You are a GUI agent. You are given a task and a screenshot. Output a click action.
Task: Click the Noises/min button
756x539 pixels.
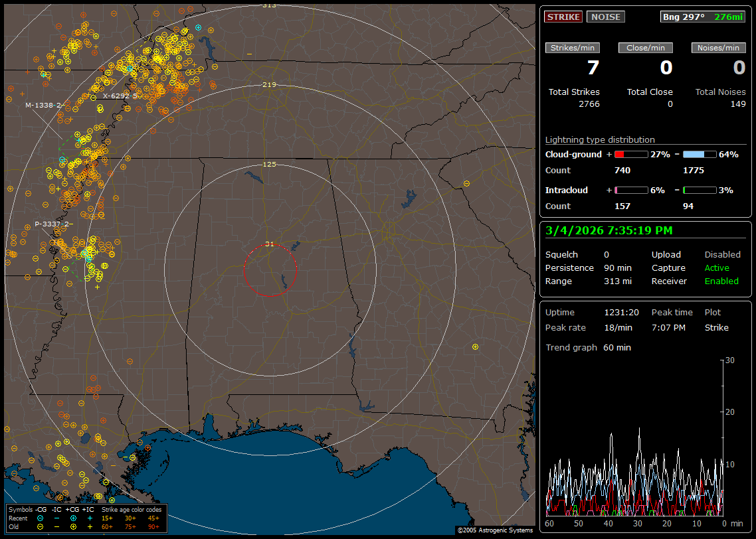tap(718, 48)
